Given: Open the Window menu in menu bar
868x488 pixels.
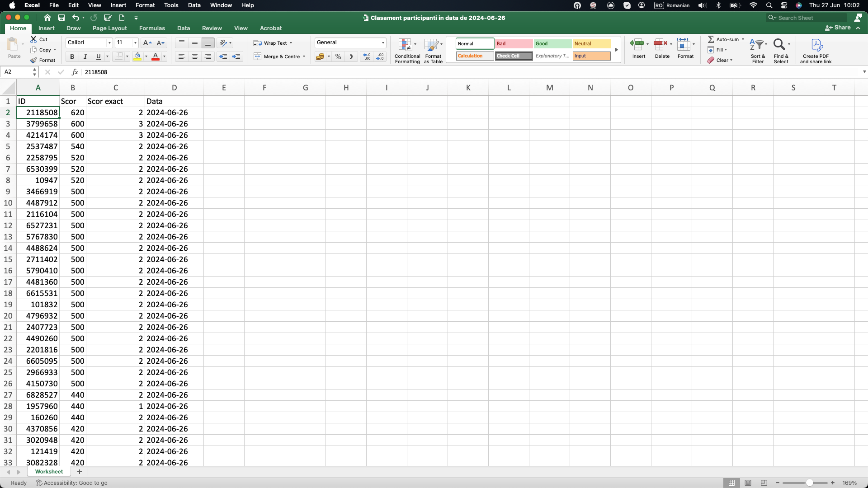Looking at the screenshot, I should [x=221, y=5].
